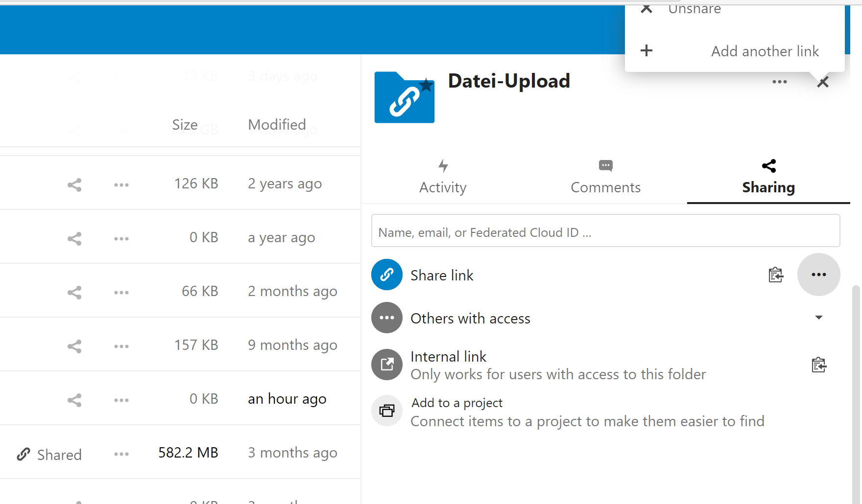This screenshot has height=504, width=862.
Task: Choose Add another link from the menu
Action: [735, 51]
